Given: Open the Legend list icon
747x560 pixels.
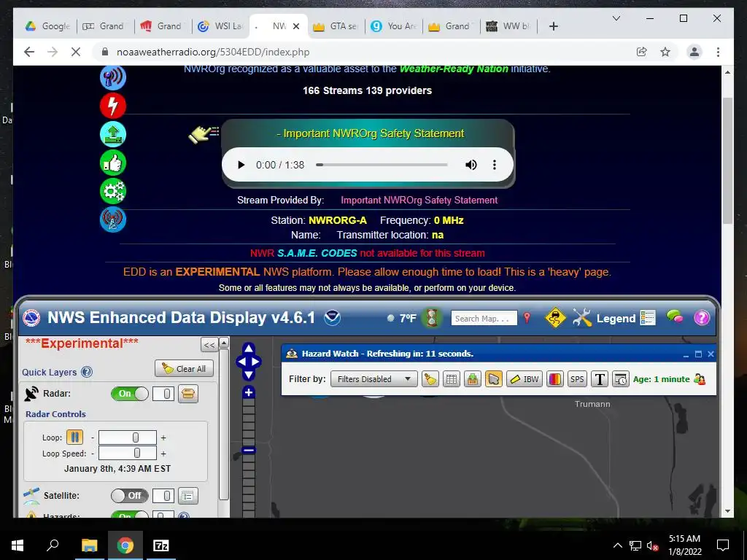Looking at the screenshot, I should click(648, 318).
